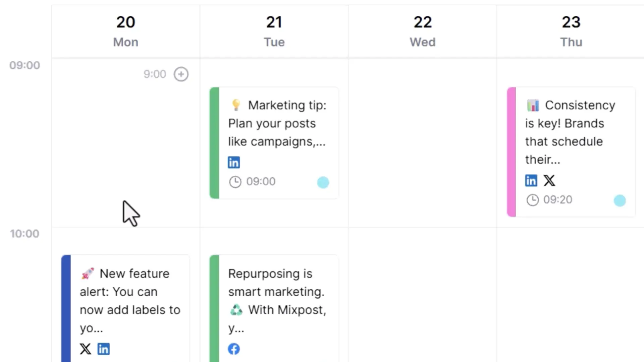The height and width of the screenshot is (362, 644).
Task: Select the Wed 22 column header
Action: (x=422, y=30)
